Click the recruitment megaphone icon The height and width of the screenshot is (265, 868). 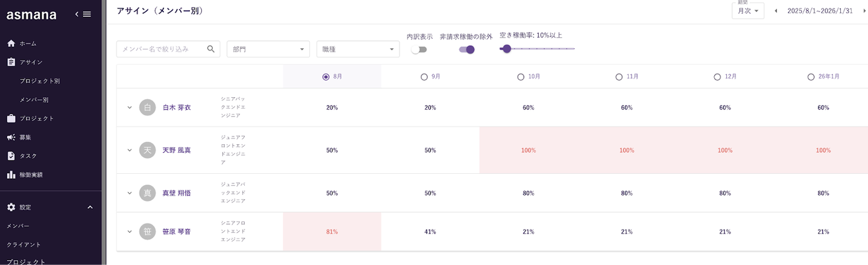11,137
